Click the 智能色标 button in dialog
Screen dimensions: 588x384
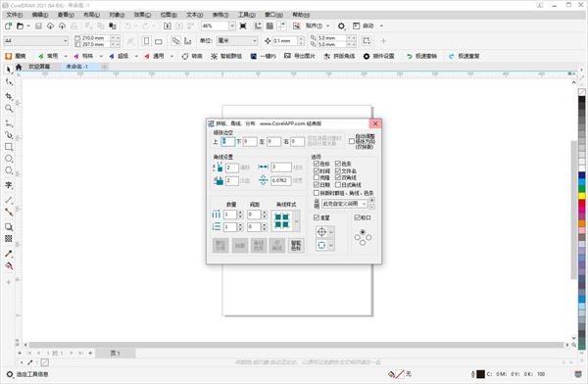[296, 246]
